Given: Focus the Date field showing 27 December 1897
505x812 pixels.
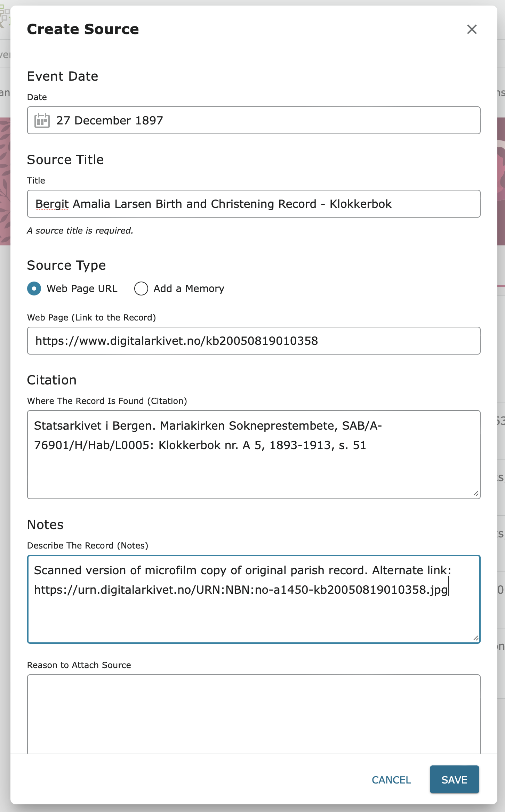Looking at the screenshot, I should tap(243, 120).
